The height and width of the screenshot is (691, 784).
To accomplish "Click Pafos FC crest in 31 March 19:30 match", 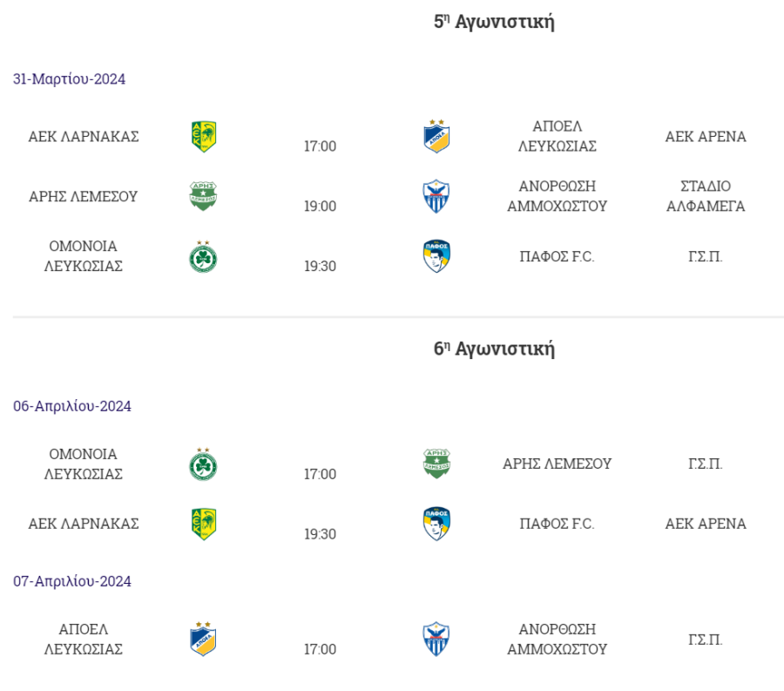I will [436, 256].
